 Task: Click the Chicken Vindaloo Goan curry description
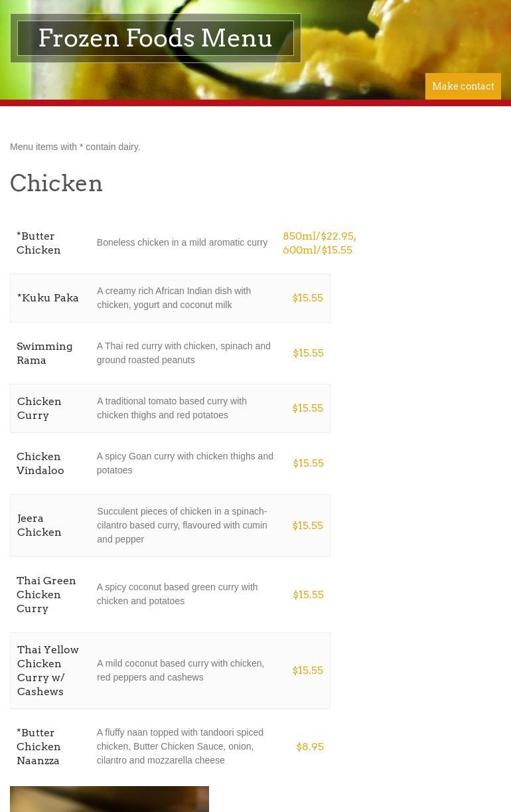point(184,463)
